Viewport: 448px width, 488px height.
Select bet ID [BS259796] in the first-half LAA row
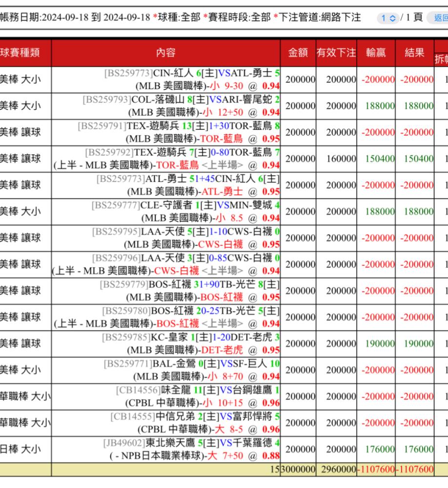coord(117,258)
